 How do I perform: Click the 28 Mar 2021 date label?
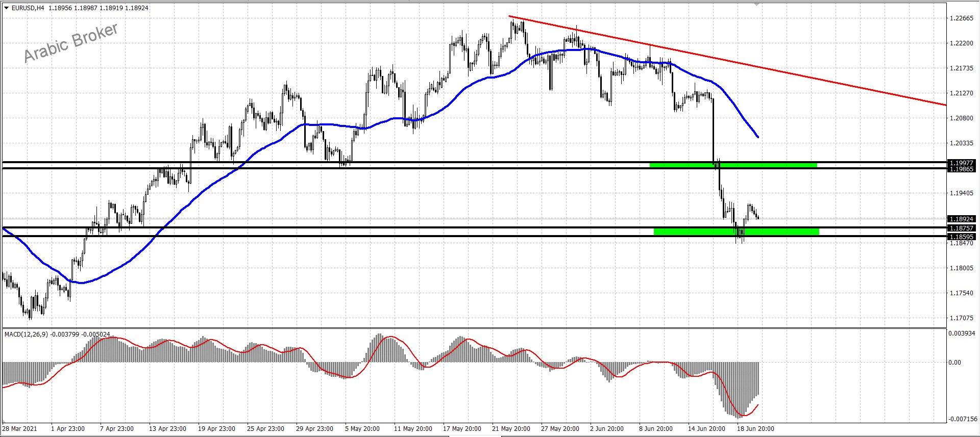point(20,429)
